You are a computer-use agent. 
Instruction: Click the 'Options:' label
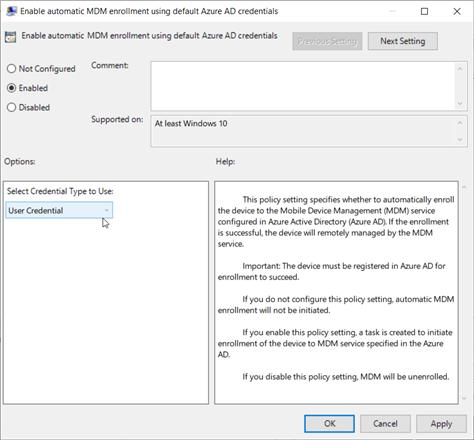(x=20, y=162)
